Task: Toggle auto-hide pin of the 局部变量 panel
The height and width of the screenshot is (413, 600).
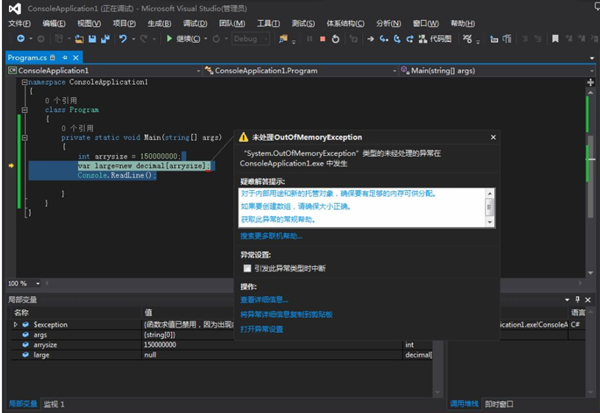Action: pyautogui.click(x=577, y=299)
